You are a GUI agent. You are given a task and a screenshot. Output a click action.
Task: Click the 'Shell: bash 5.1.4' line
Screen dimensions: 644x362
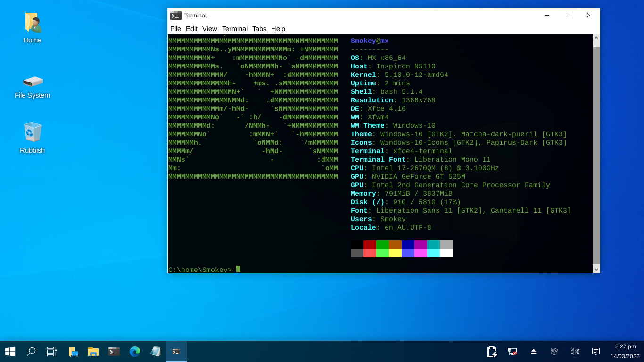point(387,92)
